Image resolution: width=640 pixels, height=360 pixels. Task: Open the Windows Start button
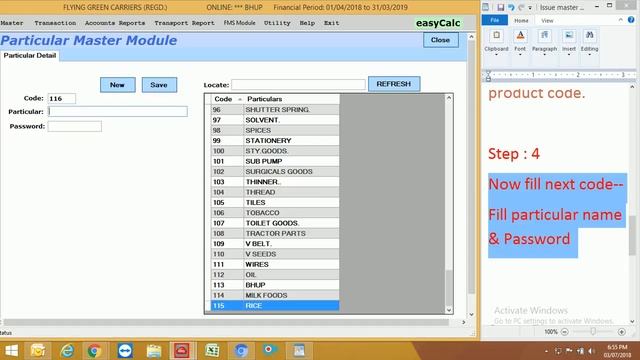tap(11, 350)
